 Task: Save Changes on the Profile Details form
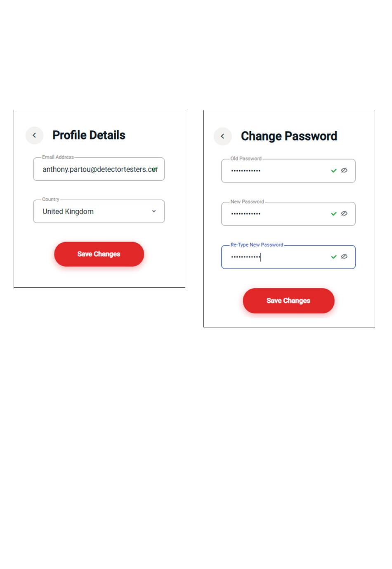click(x=99, y=254)
